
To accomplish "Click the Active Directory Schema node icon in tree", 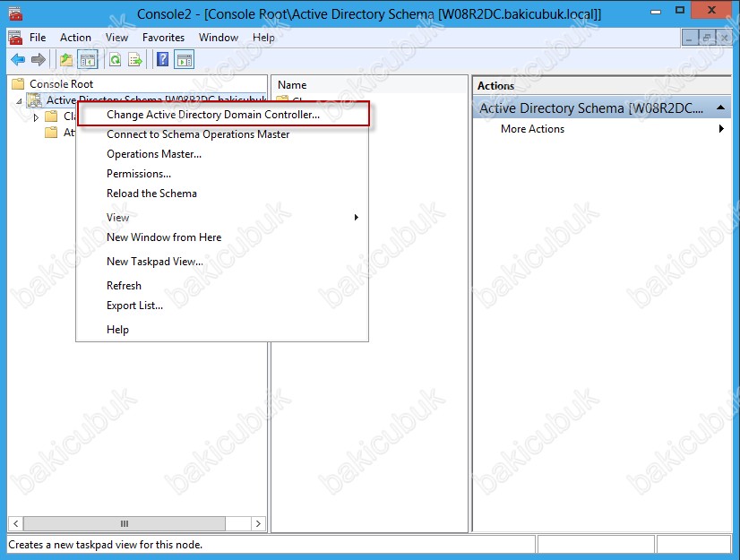I will point(34,100).
